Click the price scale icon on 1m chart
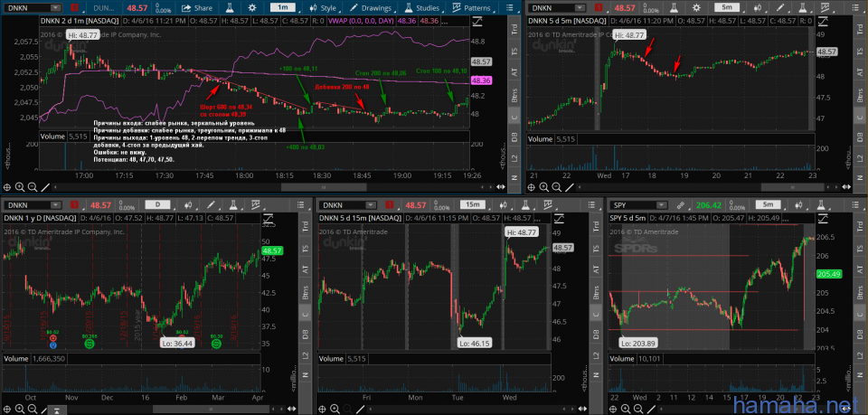Viewport: 868px width, 415px height. [476, 21]
